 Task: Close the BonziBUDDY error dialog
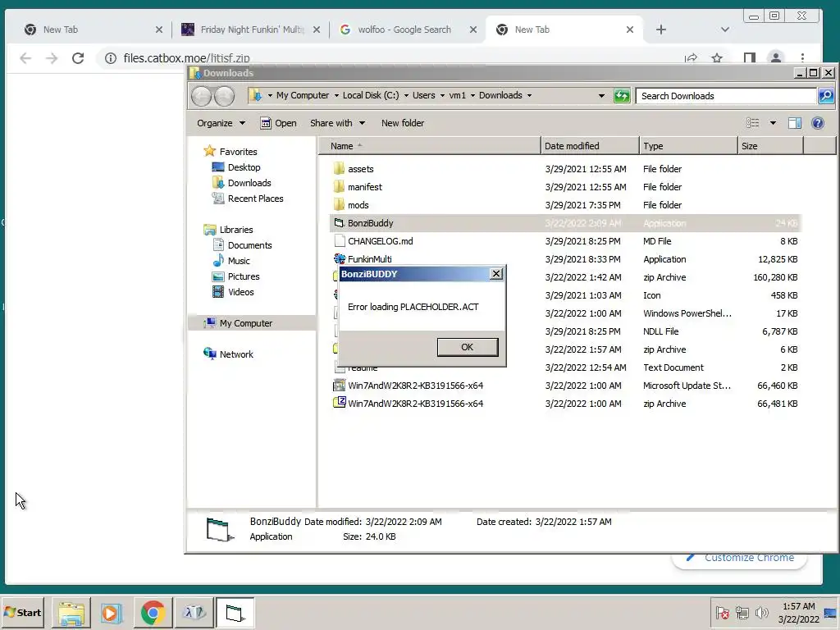pyautogui.click(x=496, y=274)
